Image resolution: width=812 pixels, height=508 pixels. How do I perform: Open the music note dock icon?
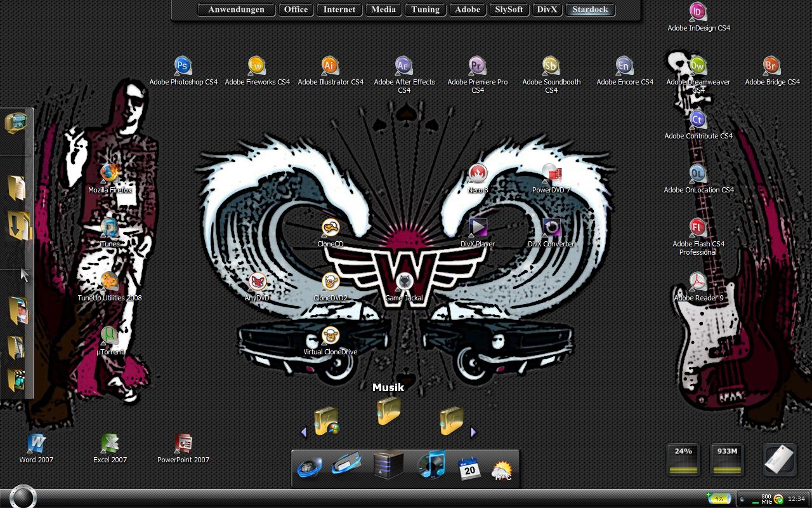432,465
